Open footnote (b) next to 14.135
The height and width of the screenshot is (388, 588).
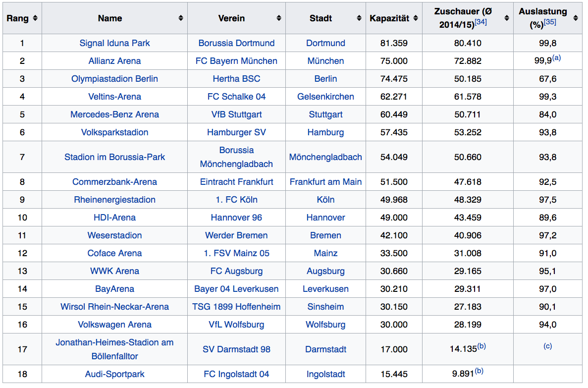pos(481,346)
